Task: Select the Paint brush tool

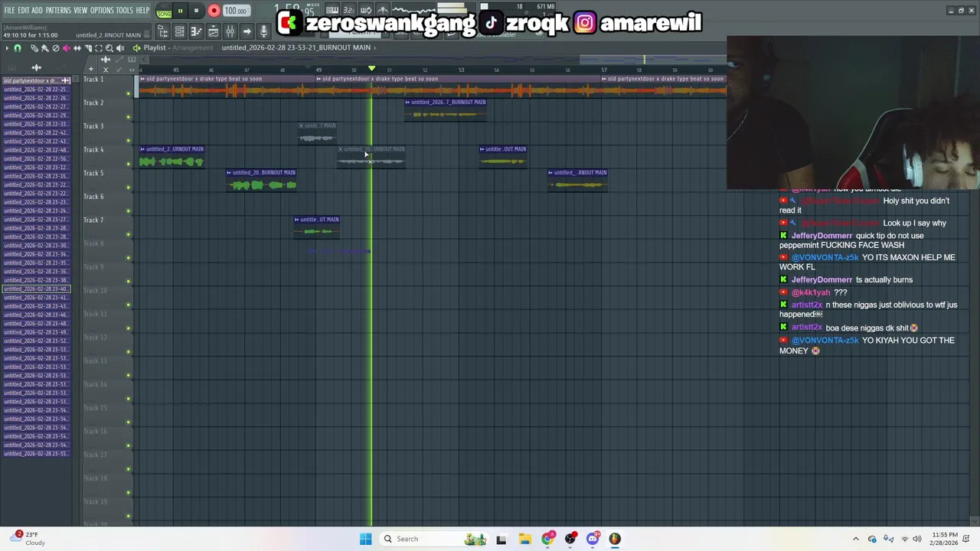Action: point(44,48)
